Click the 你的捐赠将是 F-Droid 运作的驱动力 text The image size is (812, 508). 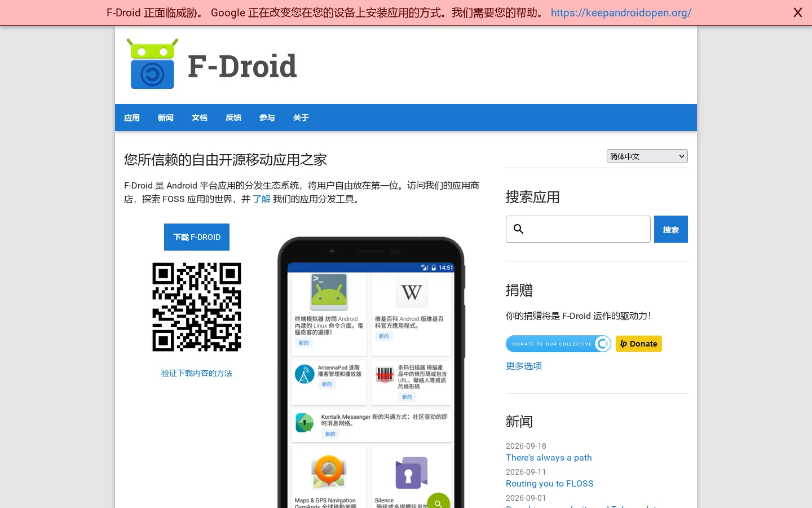(579, 316)
